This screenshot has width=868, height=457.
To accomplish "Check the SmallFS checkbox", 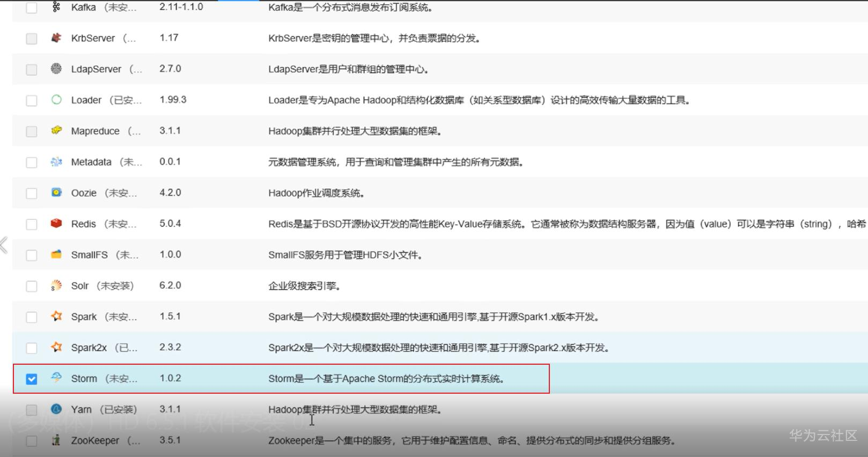I will 32,255.
